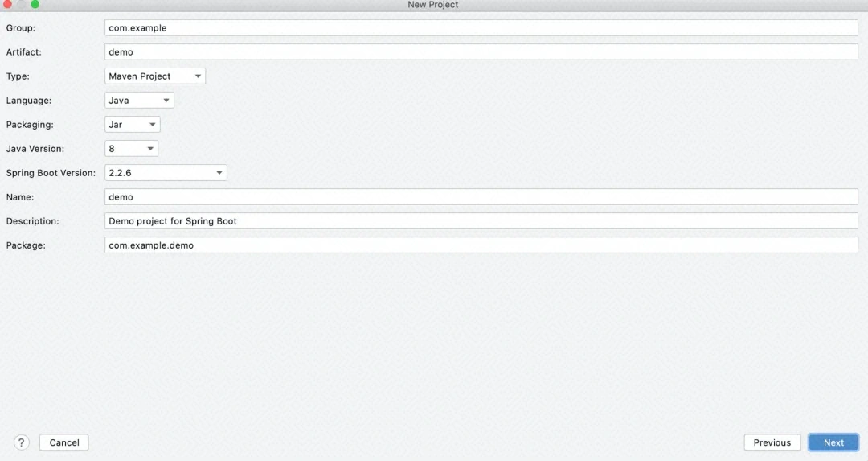Focus the Artifact field containing demo
Viewport: 868px width, 461px height.
[x=481, y=52]
